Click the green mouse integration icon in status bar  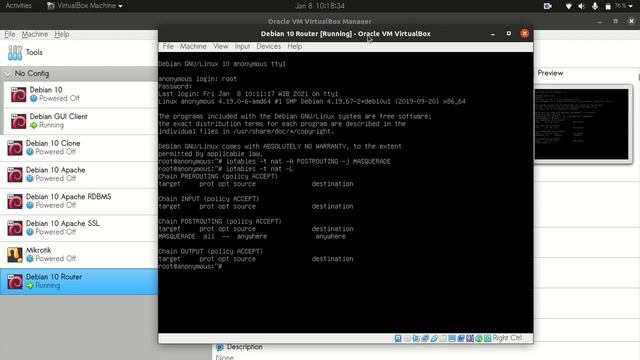pyautogui.click(x=479, y=338)
